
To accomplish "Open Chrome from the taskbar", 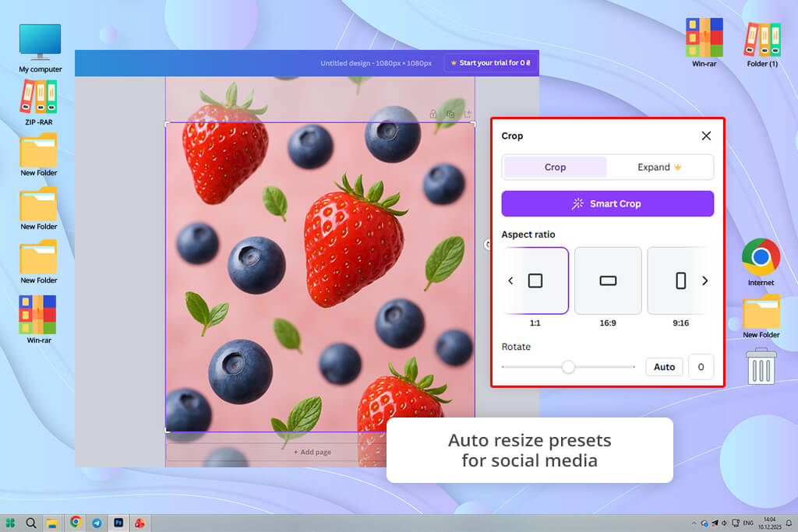I will click(76, 522).
